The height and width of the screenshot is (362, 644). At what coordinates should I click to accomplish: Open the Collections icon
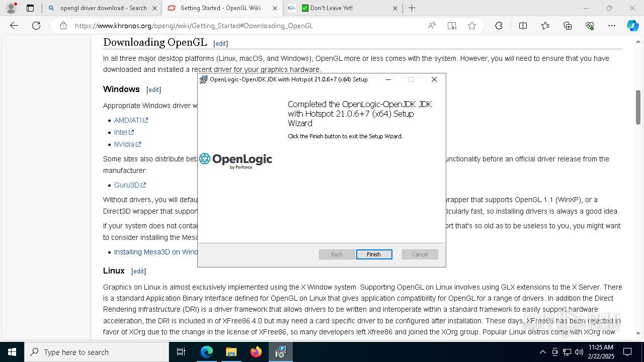click(568, 26)
